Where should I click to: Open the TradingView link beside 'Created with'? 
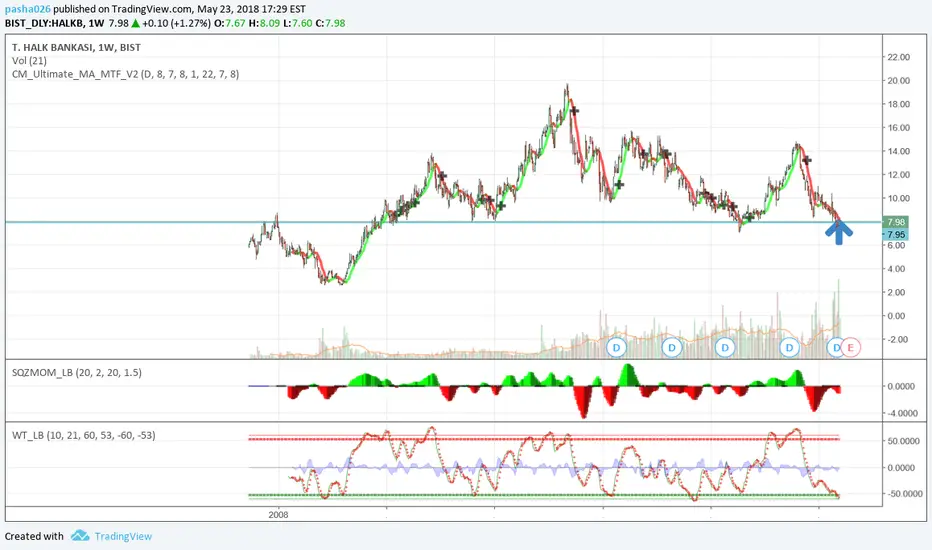point(123,536)
